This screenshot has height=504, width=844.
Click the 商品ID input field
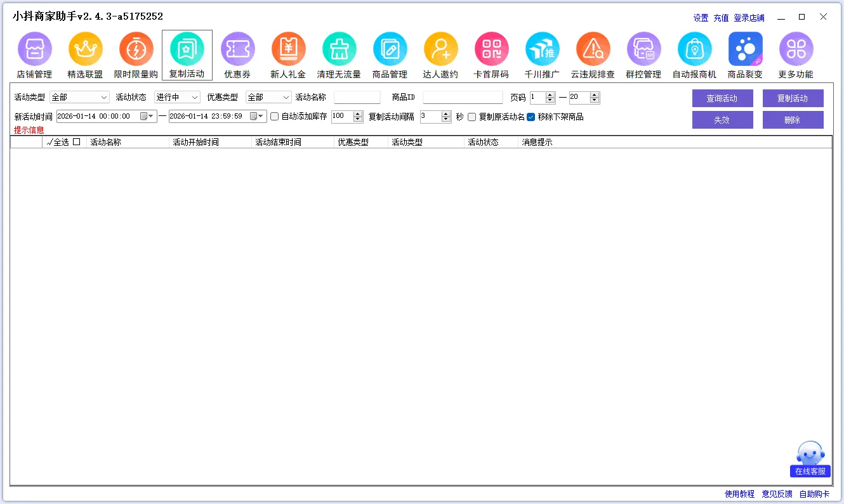pos(463,98)
